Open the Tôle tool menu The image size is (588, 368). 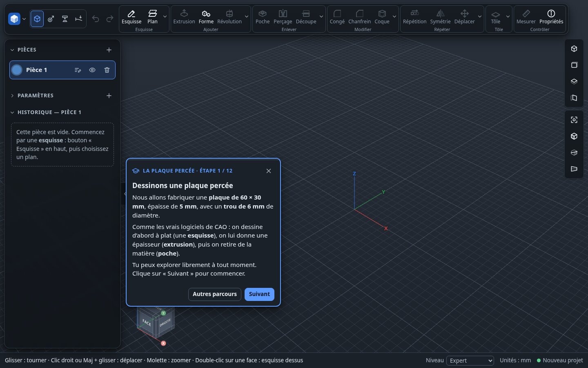[x=495, y=17]
